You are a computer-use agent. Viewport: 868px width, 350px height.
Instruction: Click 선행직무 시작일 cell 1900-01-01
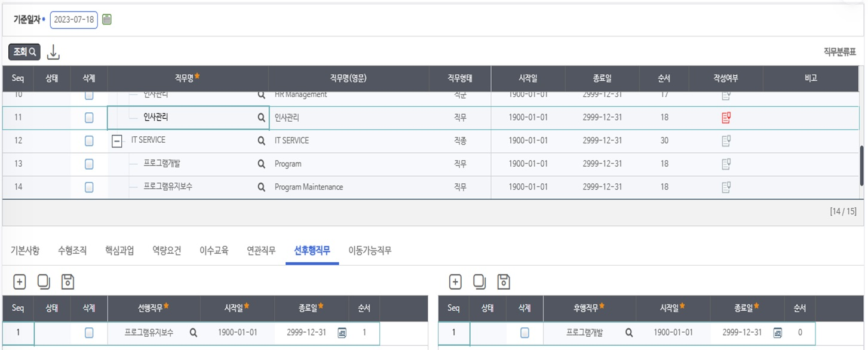[x=238, y=333]
